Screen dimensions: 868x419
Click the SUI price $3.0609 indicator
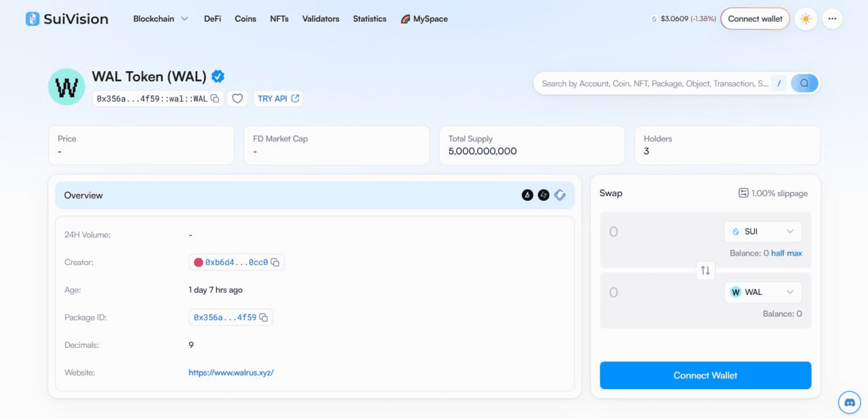coord(683,19)
